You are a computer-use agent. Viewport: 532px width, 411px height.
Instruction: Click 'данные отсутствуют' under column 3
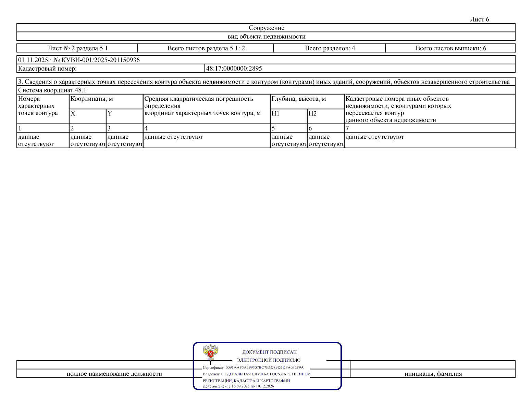click(x=125, y=140)
